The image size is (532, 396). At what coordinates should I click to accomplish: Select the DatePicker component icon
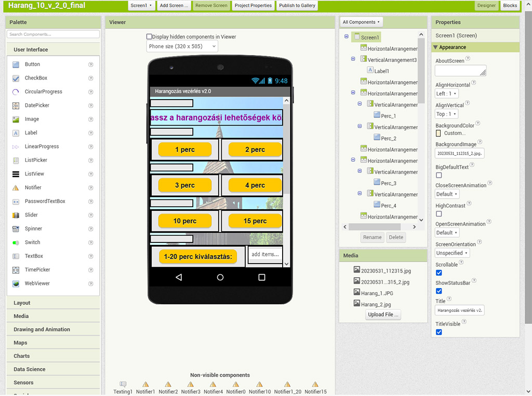(16, 106)
